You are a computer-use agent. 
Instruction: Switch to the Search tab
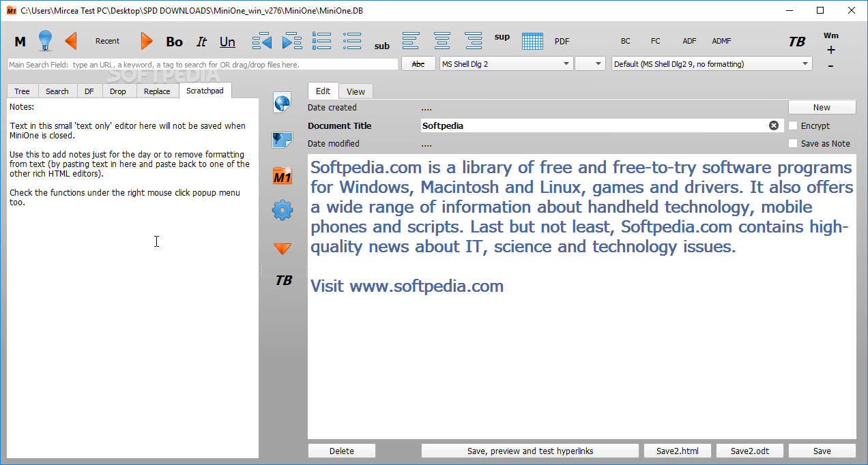[x=57, y=91]
